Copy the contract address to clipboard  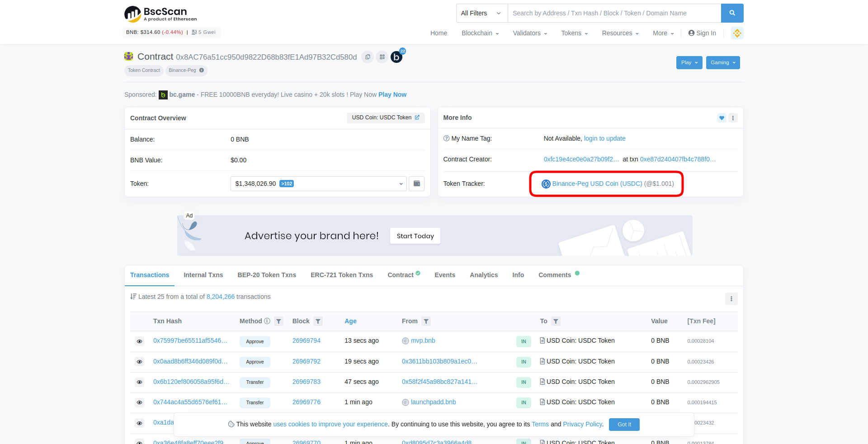pyautogui.click(x=368, y=57)
